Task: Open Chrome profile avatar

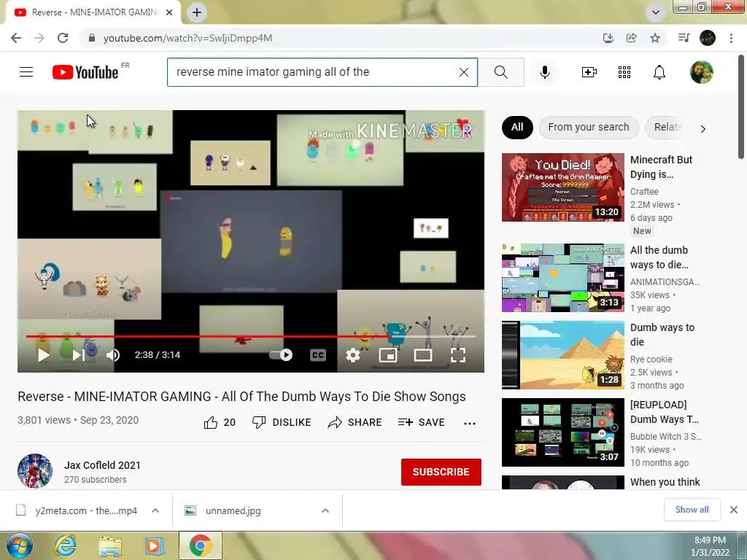Action: click(x=708, y=38)
